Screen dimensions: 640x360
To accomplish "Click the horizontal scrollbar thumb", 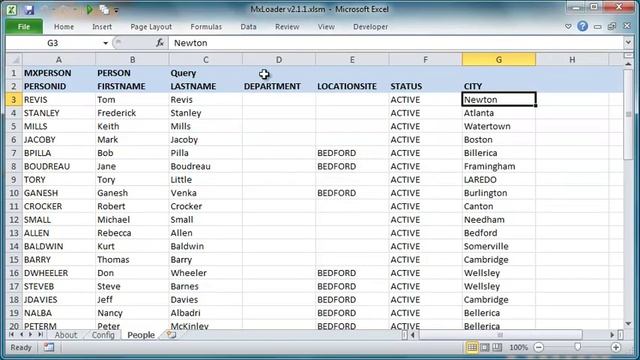I will pyautogui.click(x=500, y=335).
